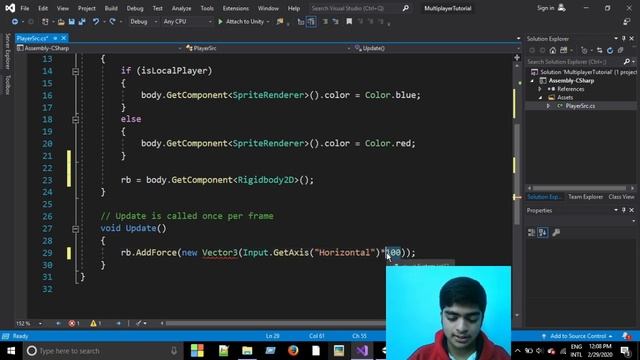
Task: Click the Redo toolbar icon
Action: pos(112,22)
